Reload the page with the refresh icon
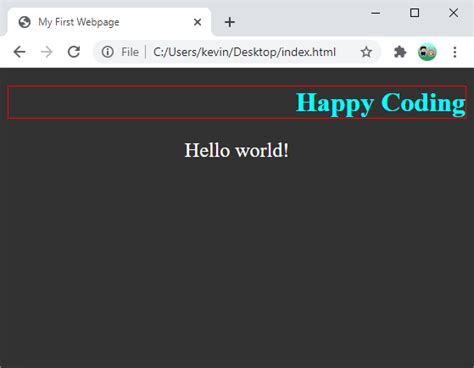Screen dimensions: 474x368 [x=74, y=52]
